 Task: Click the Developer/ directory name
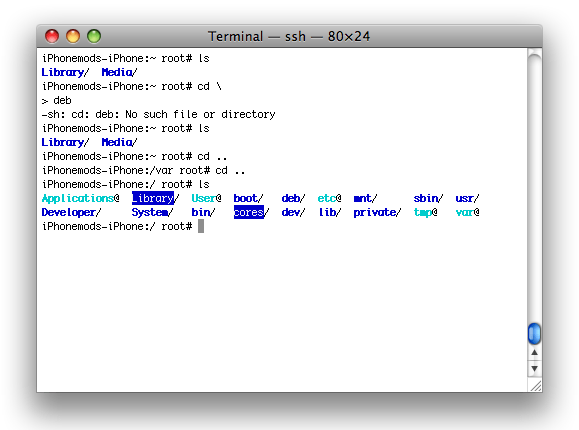tap(71, 212)
